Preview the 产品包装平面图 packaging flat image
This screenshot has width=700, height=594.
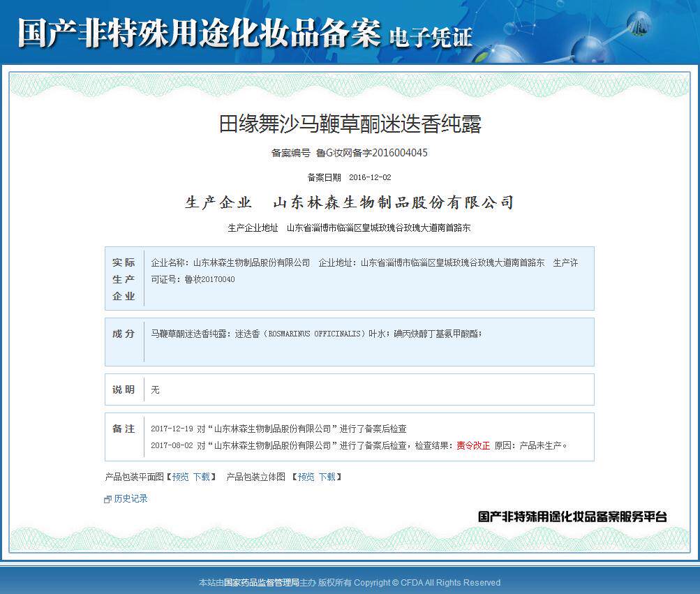180,477
